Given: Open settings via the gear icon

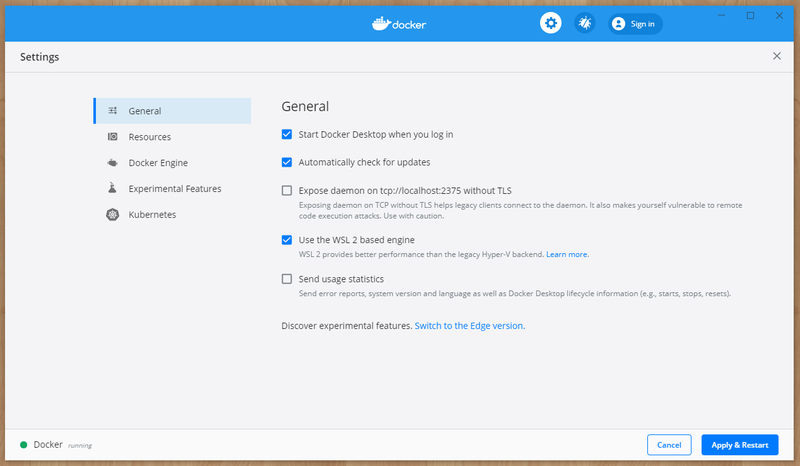Looking at the screenshot, I should (551, 23).
